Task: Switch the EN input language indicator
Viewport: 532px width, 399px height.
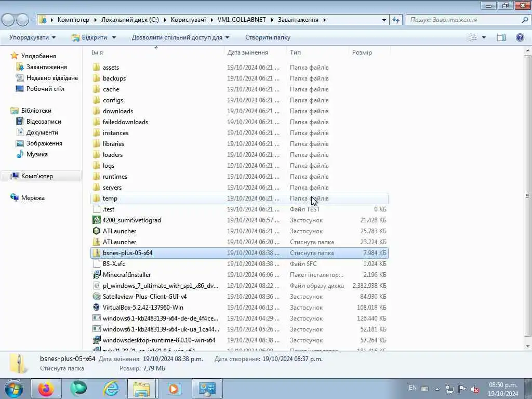Action: click(413, 388)
